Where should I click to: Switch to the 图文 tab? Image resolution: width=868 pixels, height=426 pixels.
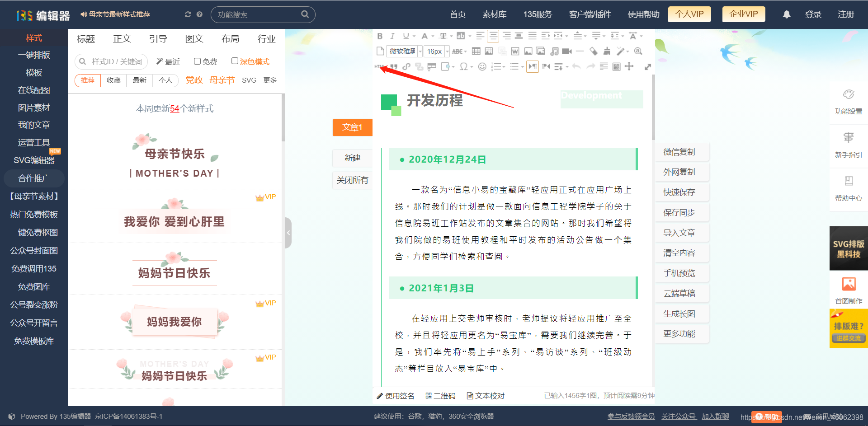(194, 39)
